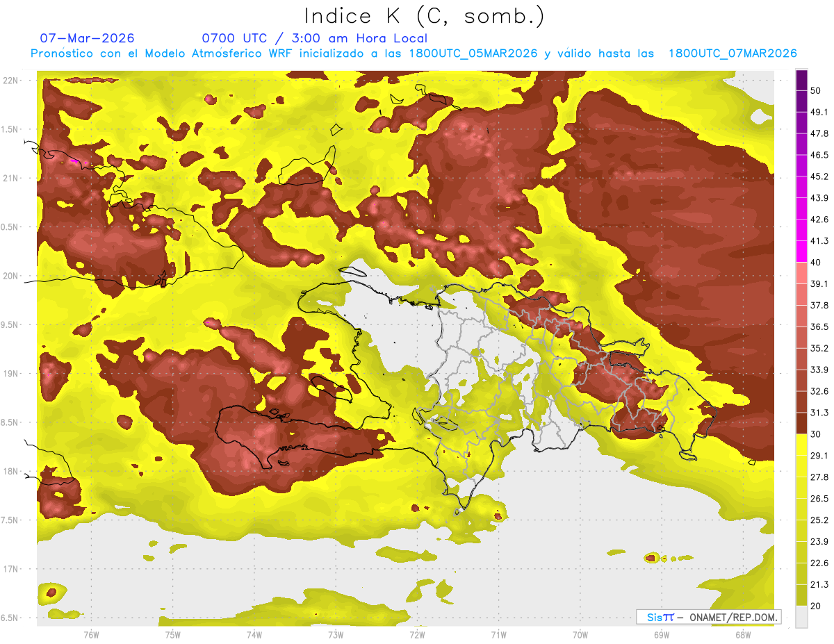Image resolution: width=834 pixels, height=644 pixels.
Task: Click the "SisTT - ONAMET/REP.DOM." credit box
Action: (x=708, y=617)
